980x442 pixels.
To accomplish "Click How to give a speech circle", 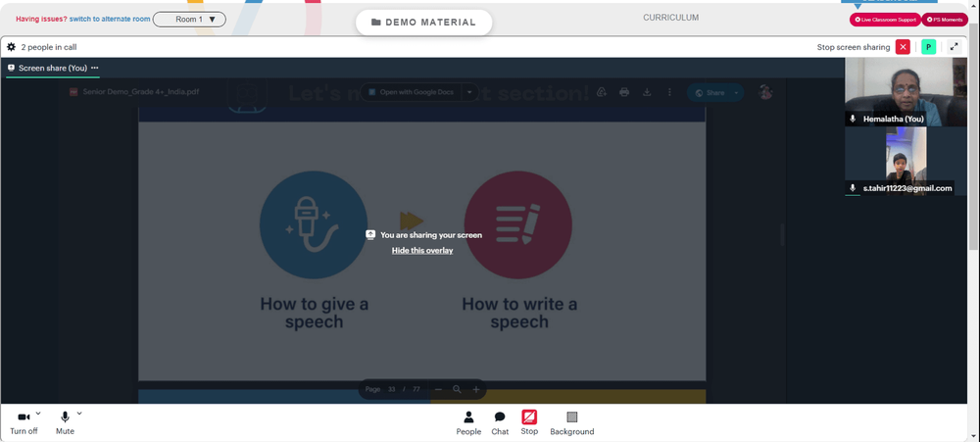I will tap(314, 225).
